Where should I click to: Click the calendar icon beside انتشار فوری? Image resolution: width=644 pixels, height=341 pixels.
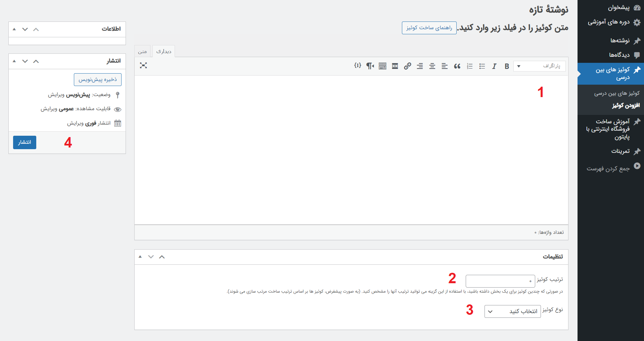click(118, 123)
